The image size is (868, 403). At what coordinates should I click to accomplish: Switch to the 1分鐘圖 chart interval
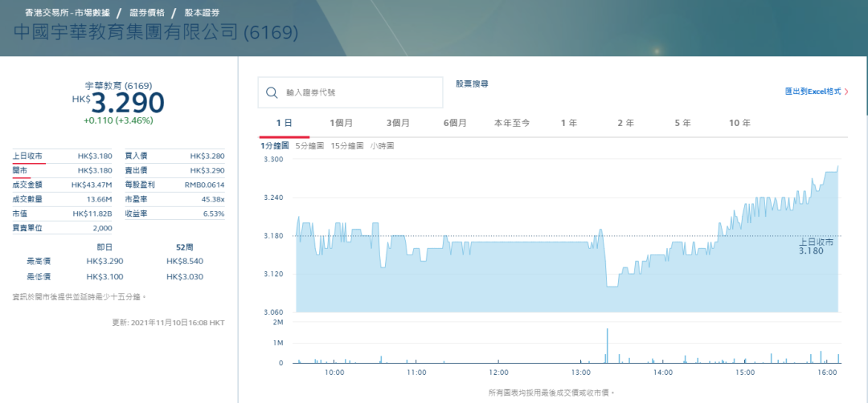[274, 146]
